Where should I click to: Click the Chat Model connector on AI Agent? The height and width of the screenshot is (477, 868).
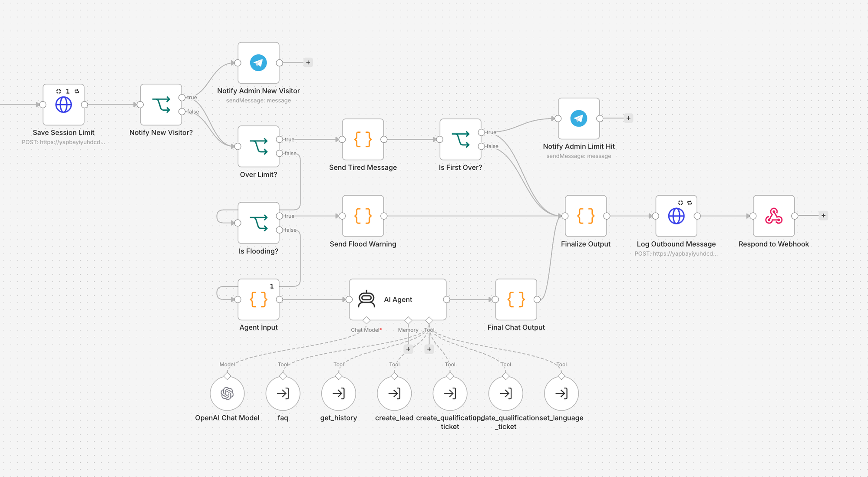pyautogui.click(x=366, y=320)
